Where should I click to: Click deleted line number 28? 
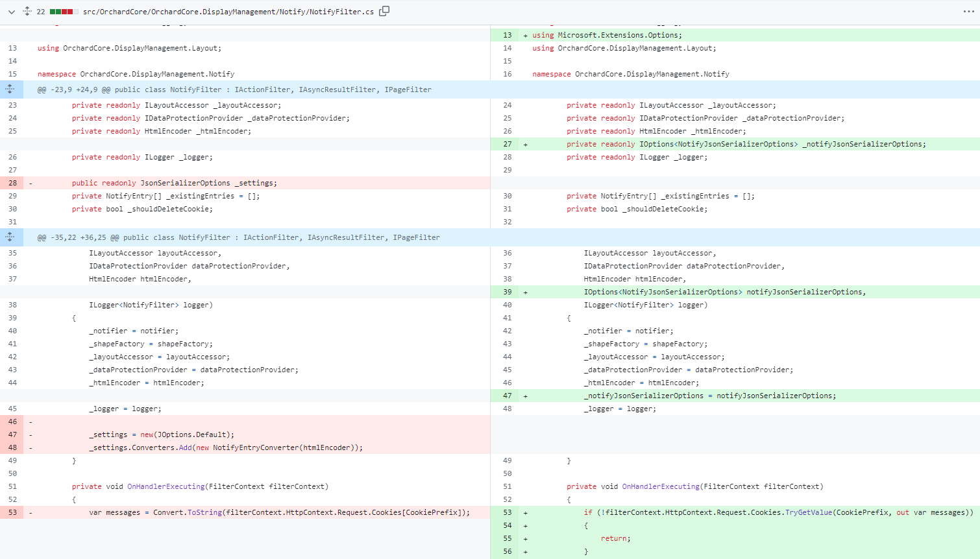12,183
